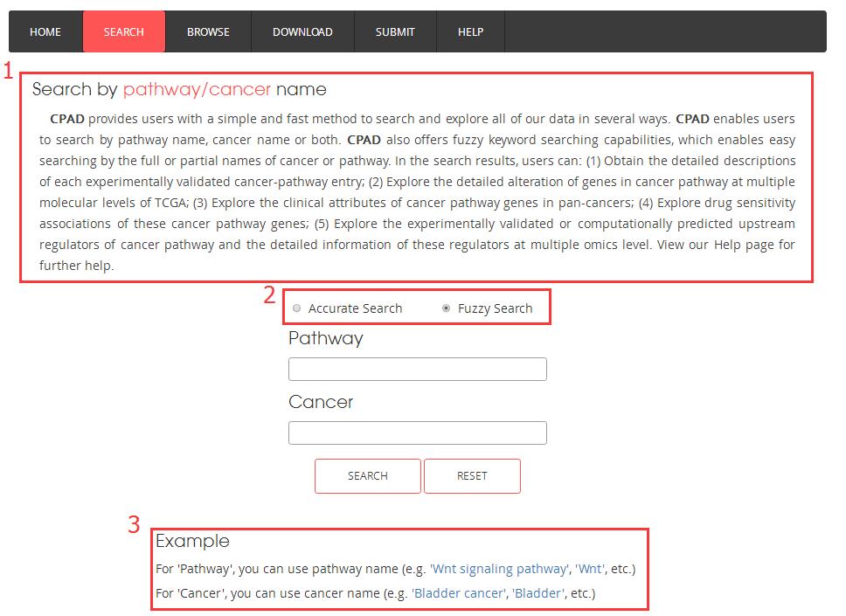Focus the Cancer text input field
The height and width of the screenshot is (616, 846).
(417, 433)
